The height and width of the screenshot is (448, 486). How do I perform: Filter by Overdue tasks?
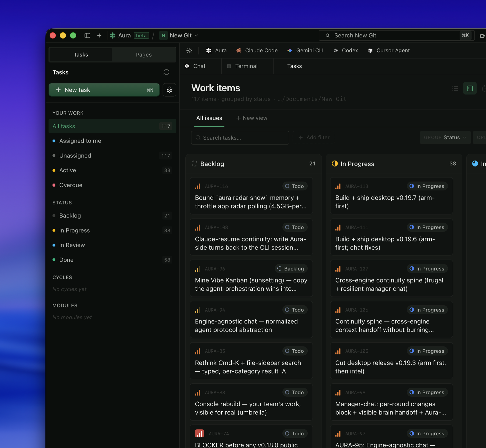[x=112, y=185]
